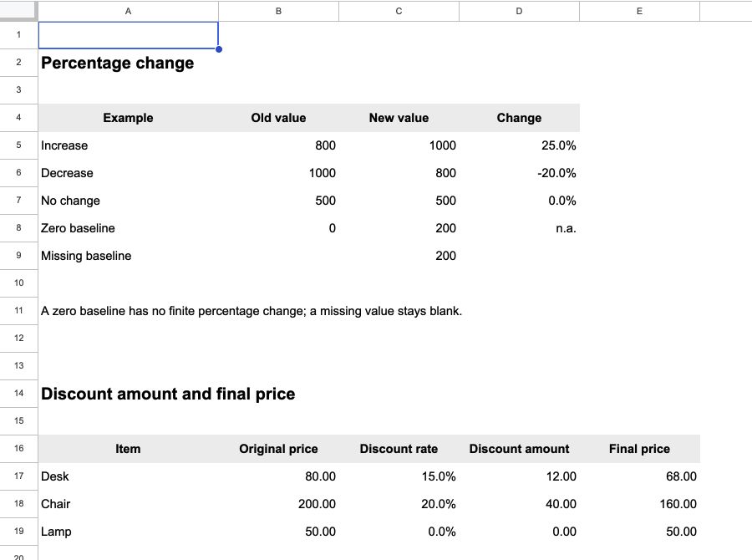The height and width of the screenshot is (560, 752).
Task: Click Desk final price 68.00
Action: pyautogui.click(x=640, y=476)
